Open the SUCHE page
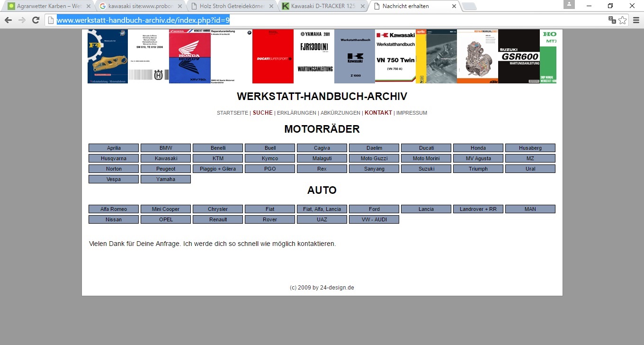644x345 pixels. pyautogui.click(x=263, y=113)
